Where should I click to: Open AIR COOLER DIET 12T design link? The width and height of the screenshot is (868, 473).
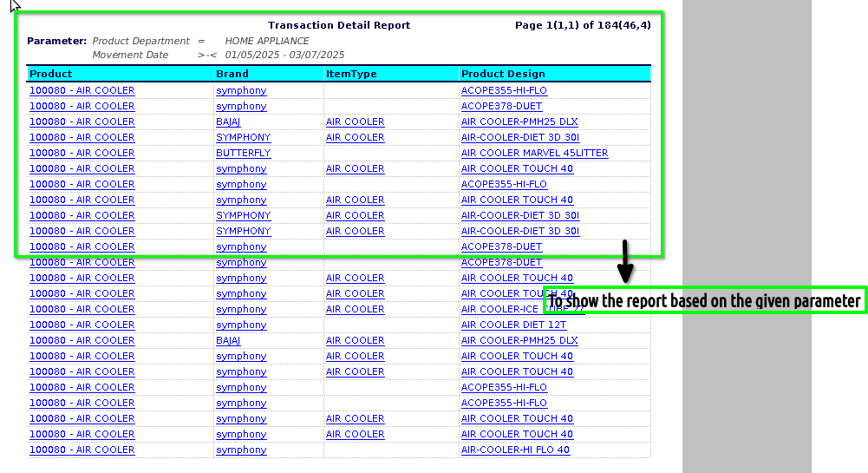[x=513, y=325]
